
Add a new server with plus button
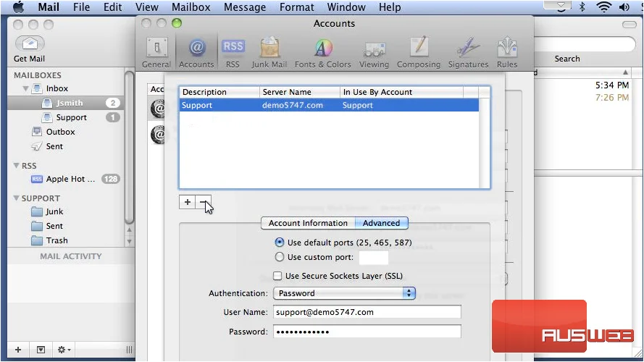coord(188,201)
